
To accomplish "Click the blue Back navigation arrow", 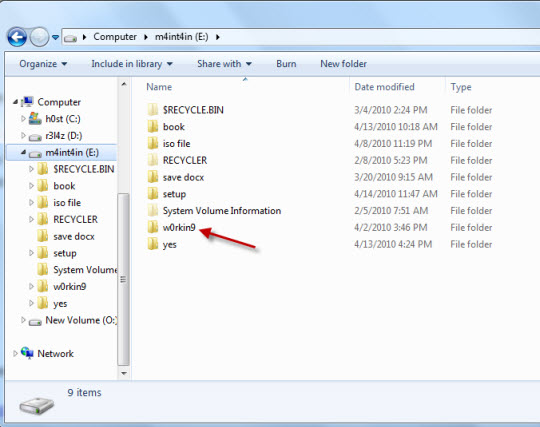I will [x=17, y=37].
